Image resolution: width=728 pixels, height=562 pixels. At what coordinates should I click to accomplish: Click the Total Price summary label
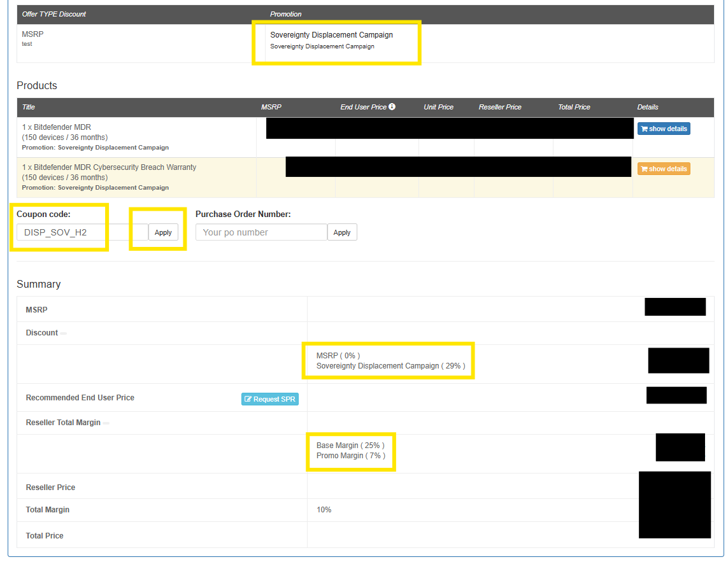tap(45, 535)
